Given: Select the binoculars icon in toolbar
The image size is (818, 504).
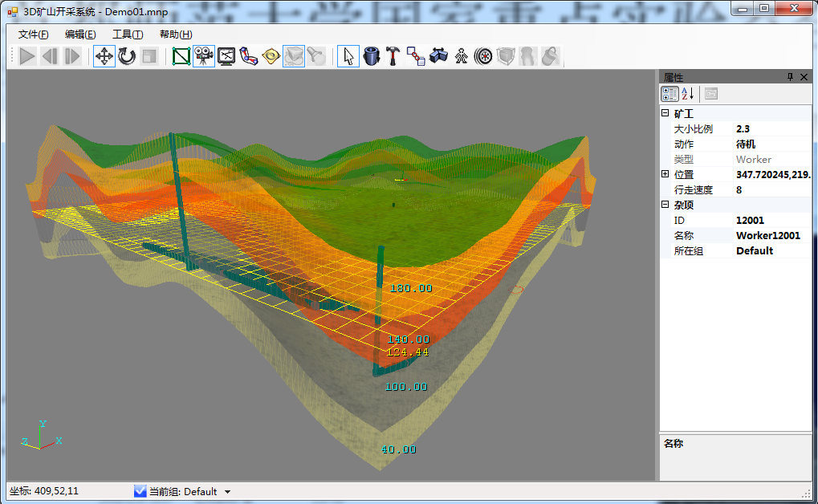Looking at the screenshot, I should (438, 56).
